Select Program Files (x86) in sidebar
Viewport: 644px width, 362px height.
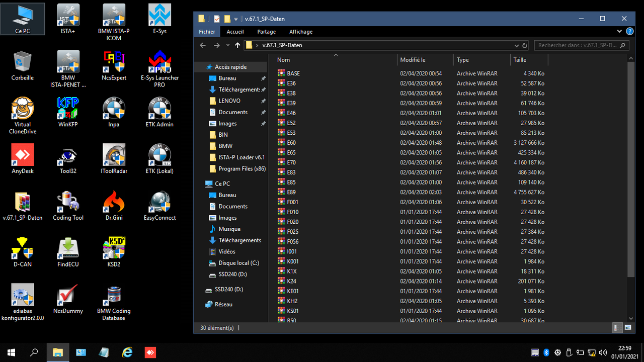pyautogui.click(x=237, y=169)
